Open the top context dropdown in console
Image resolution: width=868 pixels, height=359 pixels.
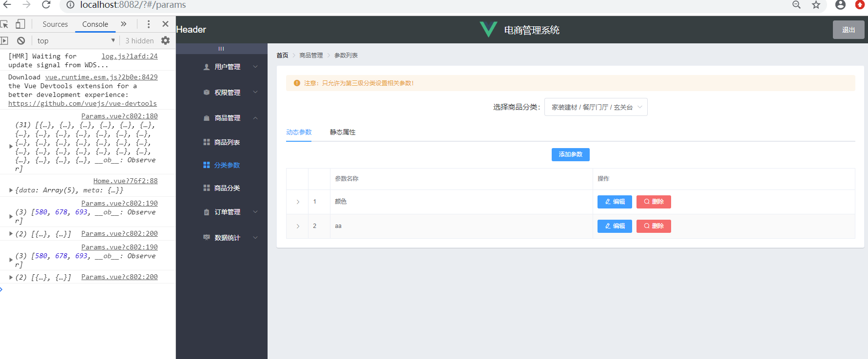click(x=76, y=40)
